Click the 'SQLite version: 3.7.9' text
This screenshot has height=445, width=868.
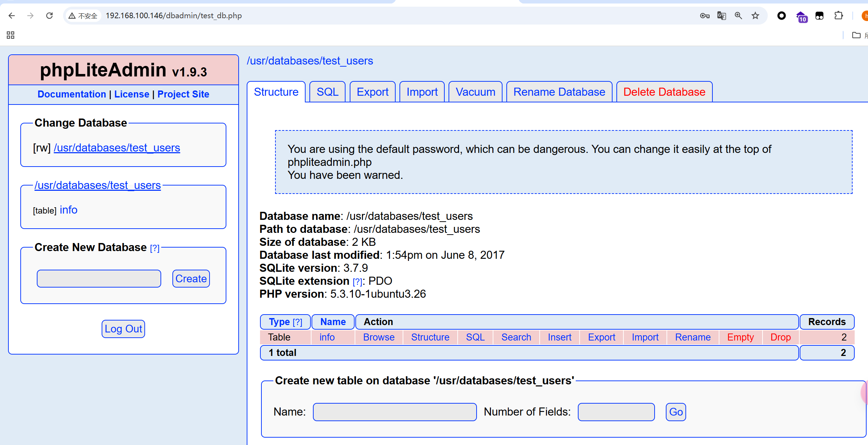tap(314, 268)
